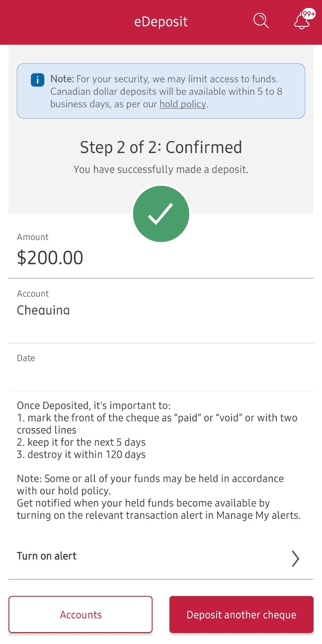
Task: Open the hold policy link
Action: (x=182, y=104)
